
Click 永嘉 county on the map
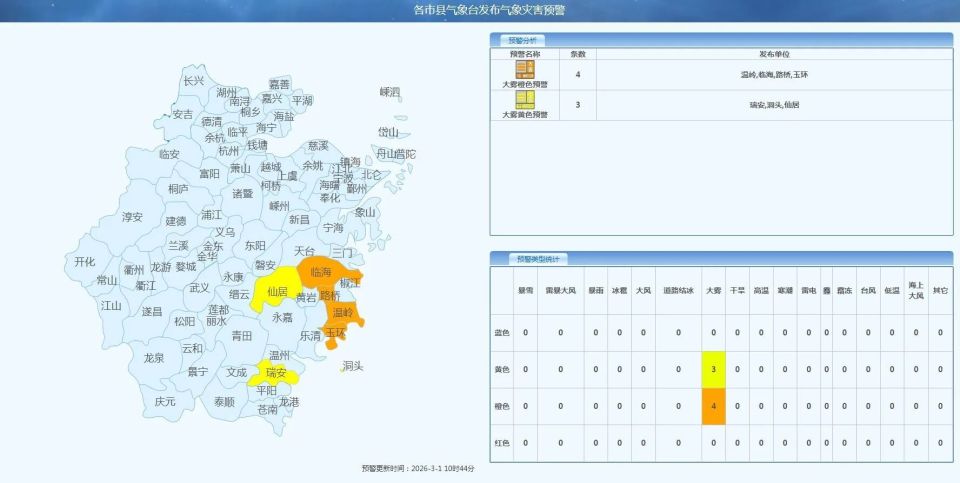coord(283,317)
